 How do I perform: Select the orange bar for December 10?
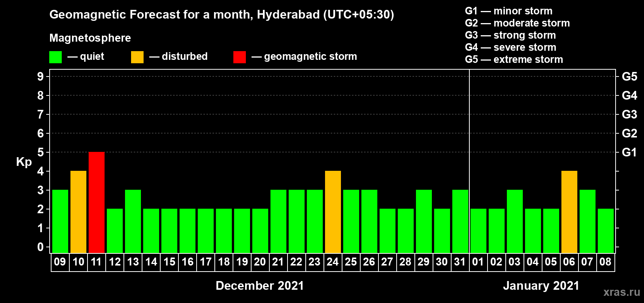[78, 212]
